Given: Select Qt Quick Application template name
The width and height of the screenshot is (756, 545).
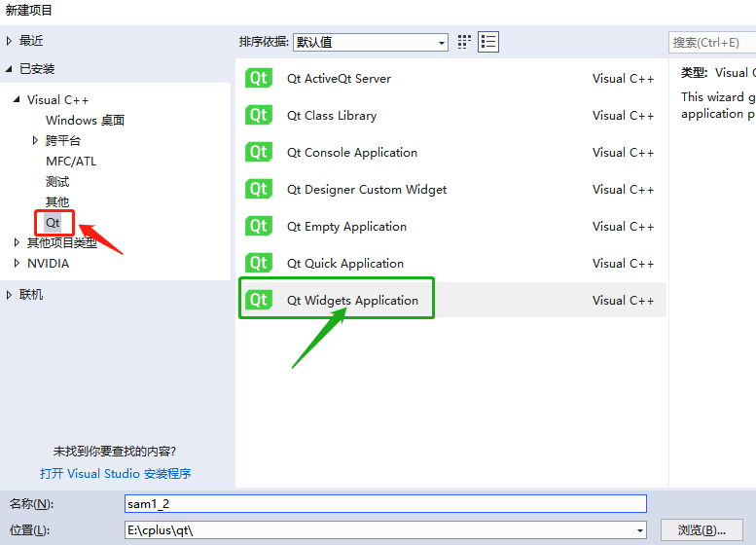Looking at the screenshot, I should point(345,264).
